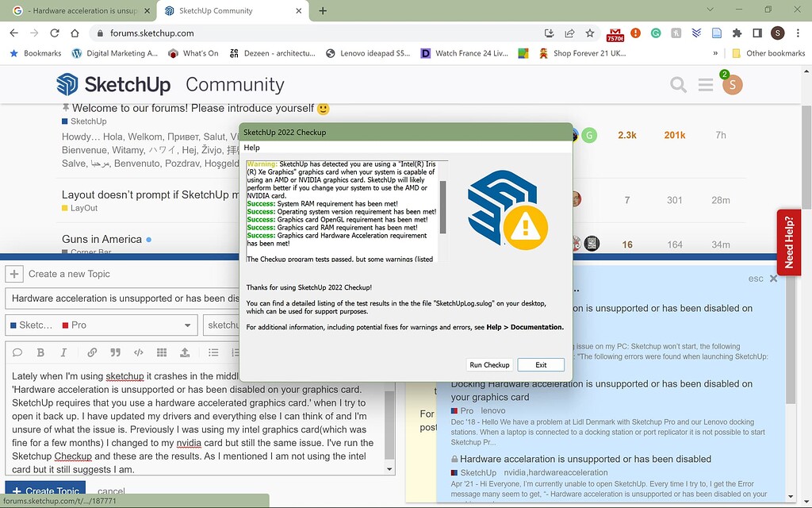Select the Bold formatting icon in the post editor
This screenshot has width=812, height=508.
40,352
